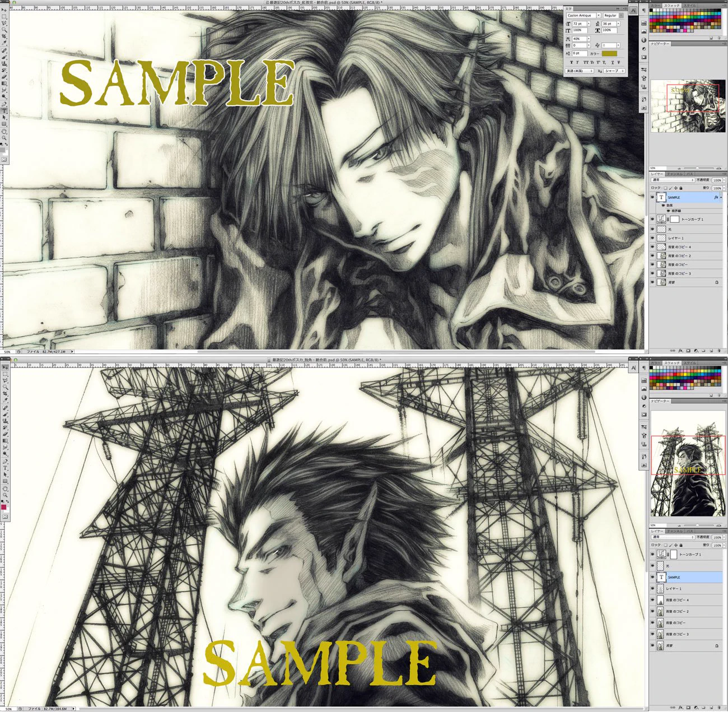Apply faux bold in the Character panel

571,62
